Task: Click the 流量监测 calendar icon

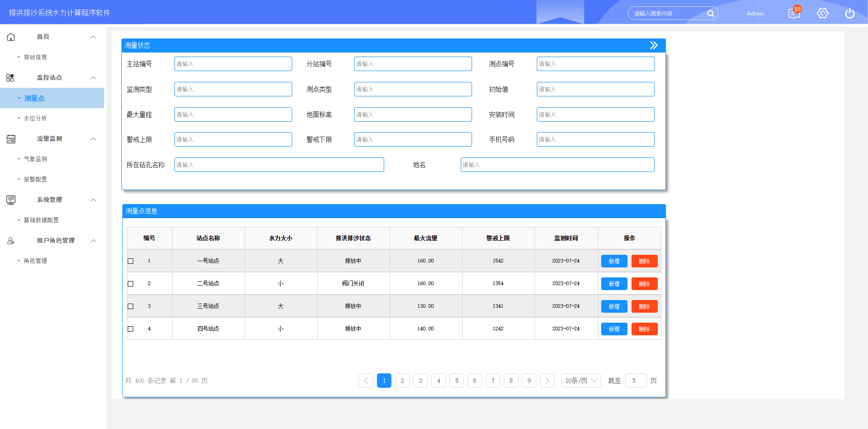Action: [11, 139]
